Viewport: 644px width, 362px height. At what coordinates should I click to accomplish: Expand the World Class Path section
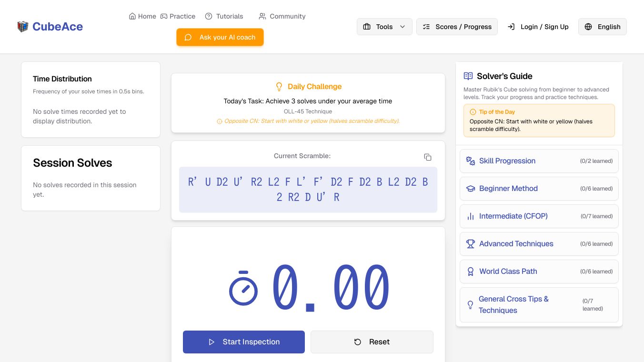click(x=539, y=271)
